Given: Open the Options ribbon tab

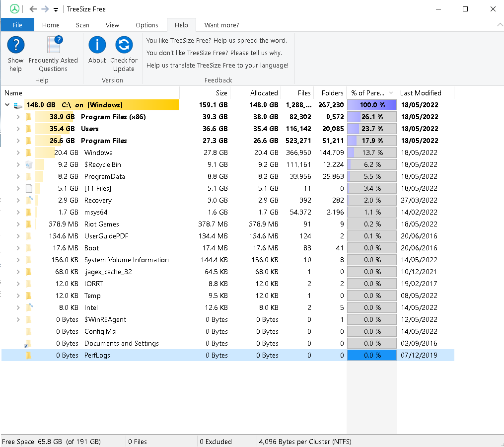Looking at the screenshot, I should click(147, 25).
